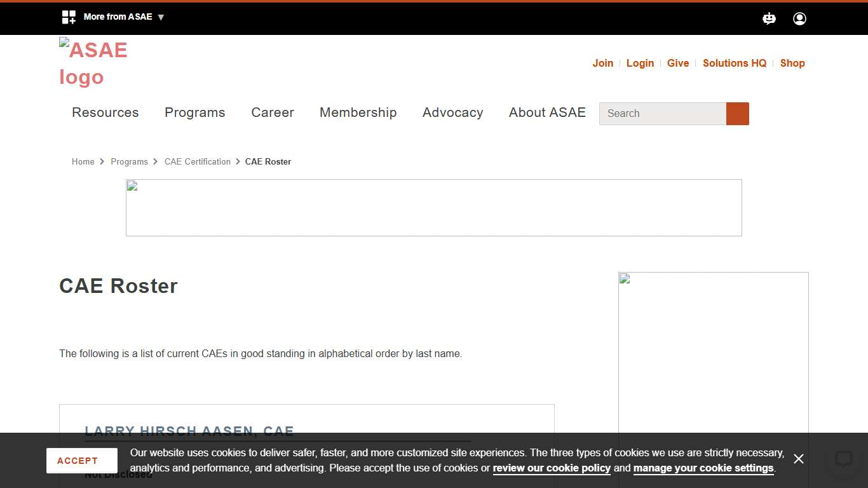Open the Membership menu
Screen dimensions: 868x488
pos(358,112)
